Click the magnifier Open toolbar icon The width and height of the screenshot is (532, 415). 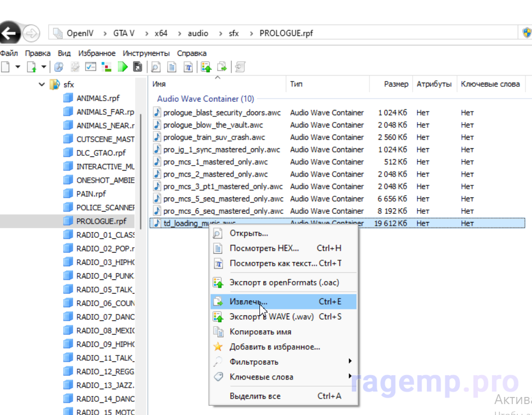[x=156, y=67]
